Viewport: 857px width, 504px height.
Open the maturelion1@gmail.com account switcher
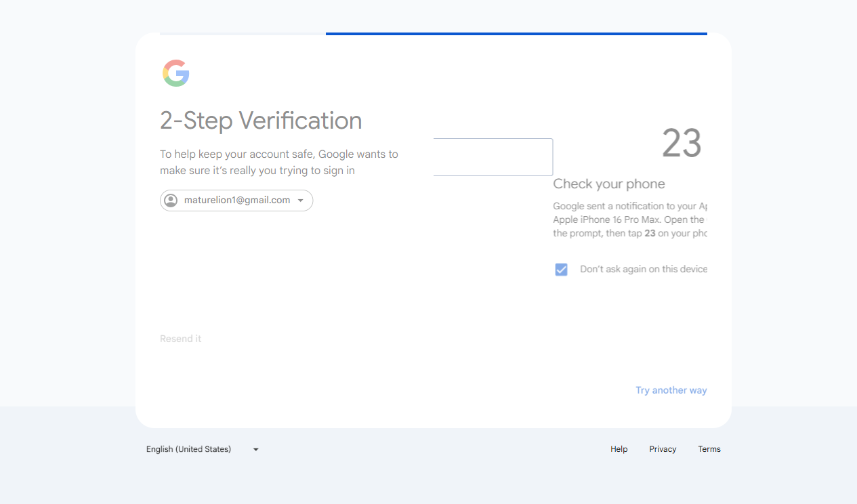(236, 201)
